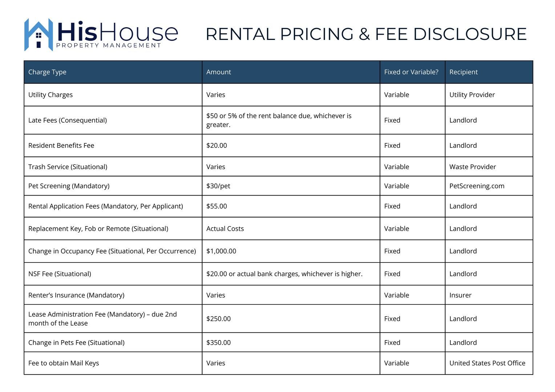Click the Recipient column header

(463, 72)
